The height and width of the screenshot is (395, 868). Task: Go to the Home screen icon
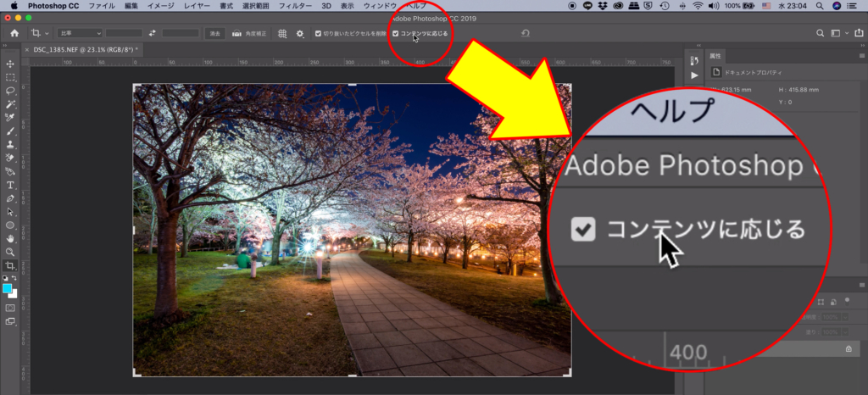coord(14,33)
